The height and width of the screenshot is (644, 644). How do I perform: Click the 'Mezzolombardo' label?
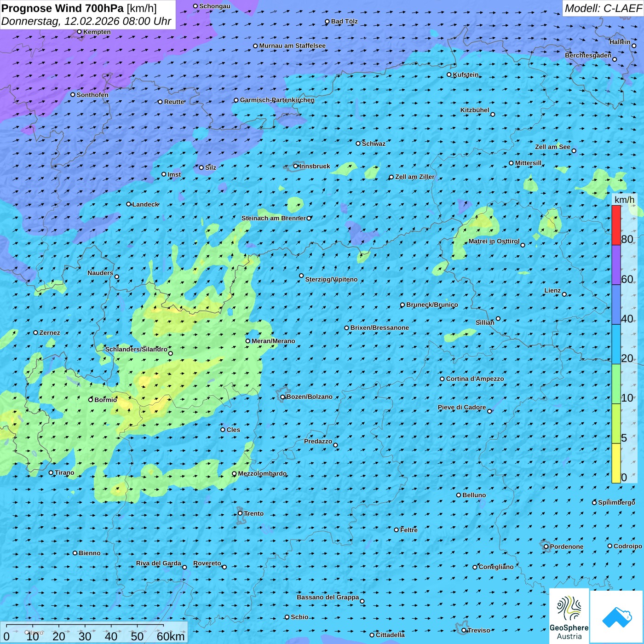click(x=262, y=473)
